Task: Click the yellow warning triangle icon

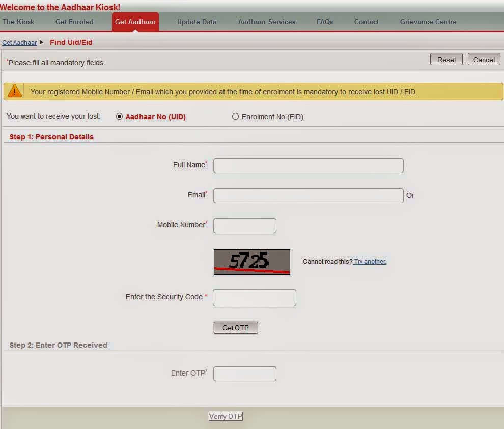Action: click(14, 91)
